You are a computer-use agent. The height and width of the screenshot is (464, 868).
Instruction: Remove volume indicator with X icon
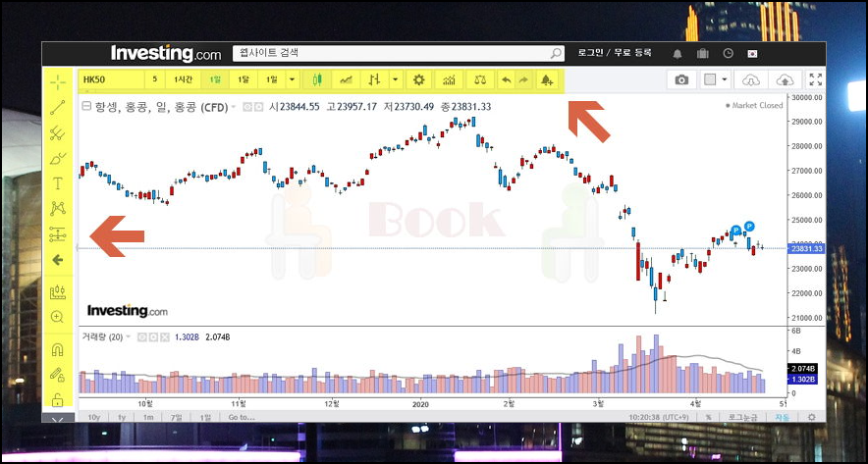coord(164,336)
